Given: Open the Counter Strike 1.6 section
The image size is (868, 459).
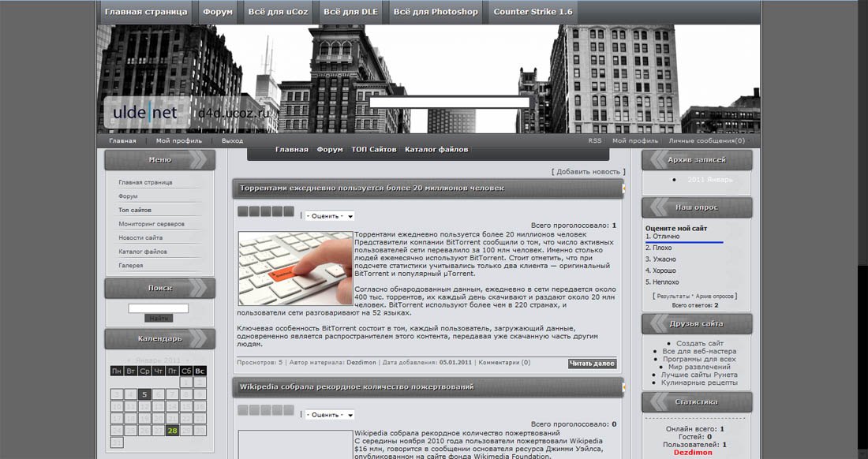Looking at the screenshot, I should pyautogui.click(x=533, y=12).
